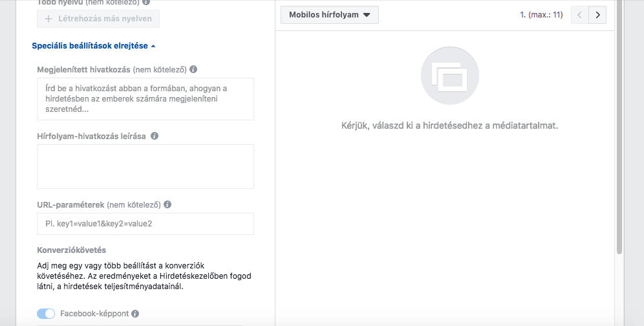Focus the URL-paraméterek input field
This screenshot has width=644, height=326.
point(145,224)
